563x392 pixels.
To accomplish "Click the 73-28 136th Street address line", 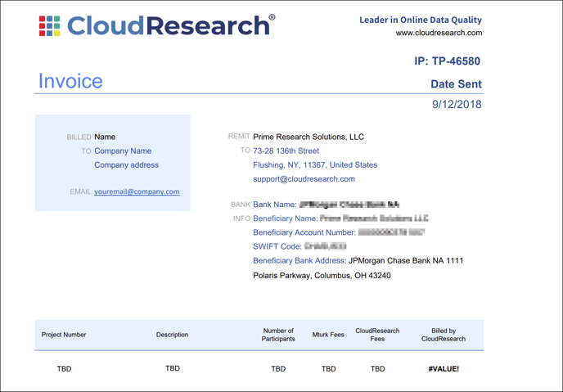I will click(286, 151).
